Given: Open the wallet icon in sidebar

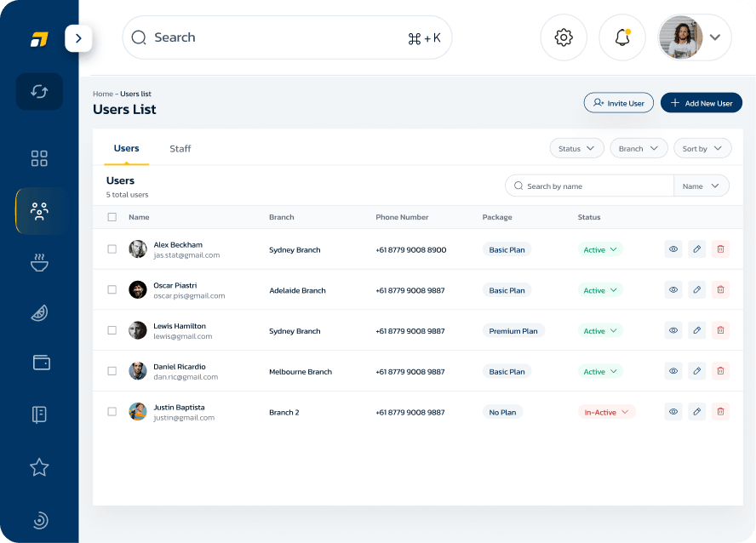Looking at the screenshot, I should tap(40, 363).
